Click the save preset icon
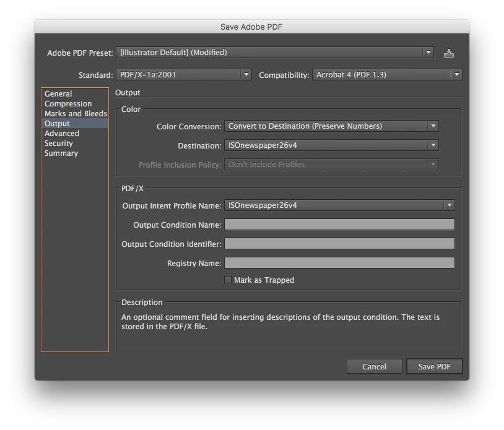 pyautogui.click(x=449, y=53)
